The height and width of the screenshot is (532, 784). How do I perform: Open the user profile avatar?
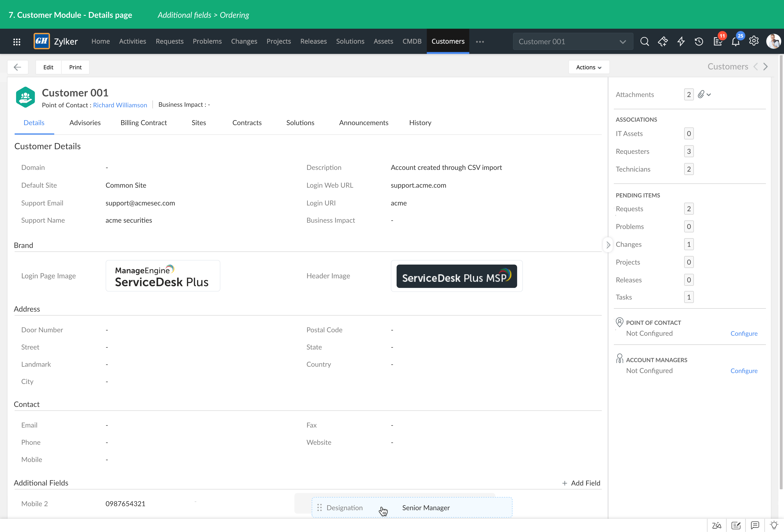[773, 41]
